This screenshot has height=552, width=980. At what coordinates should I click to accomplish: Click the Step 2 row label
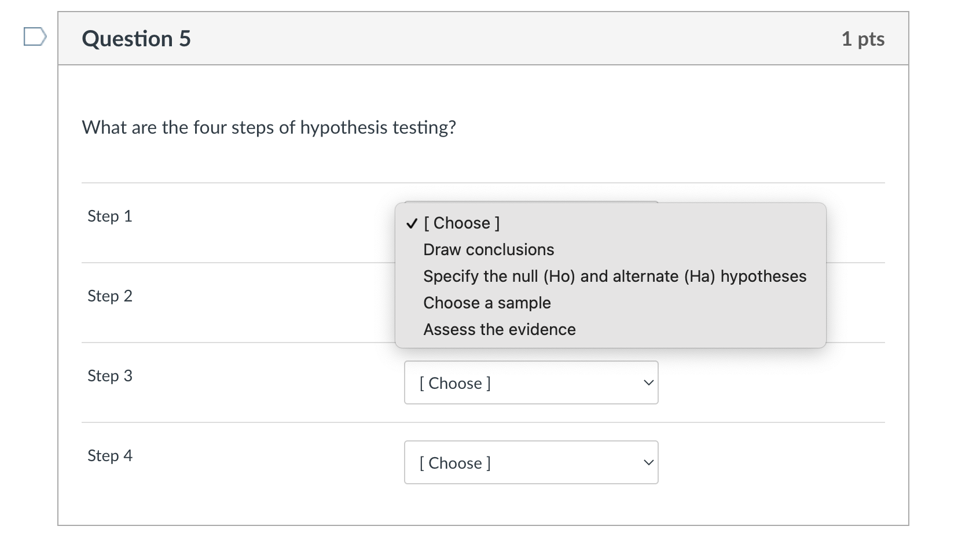(x=109, y=296)
